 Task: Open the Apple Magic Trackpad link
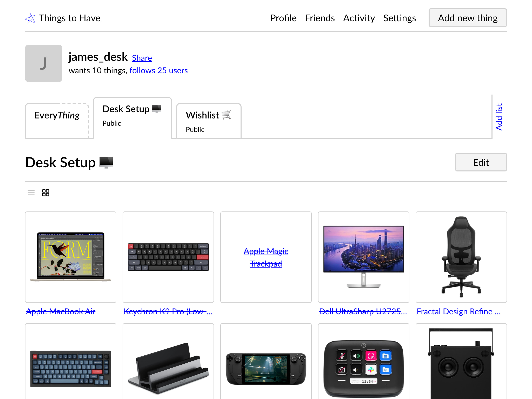pyautogui.click(x=266, y=257)
